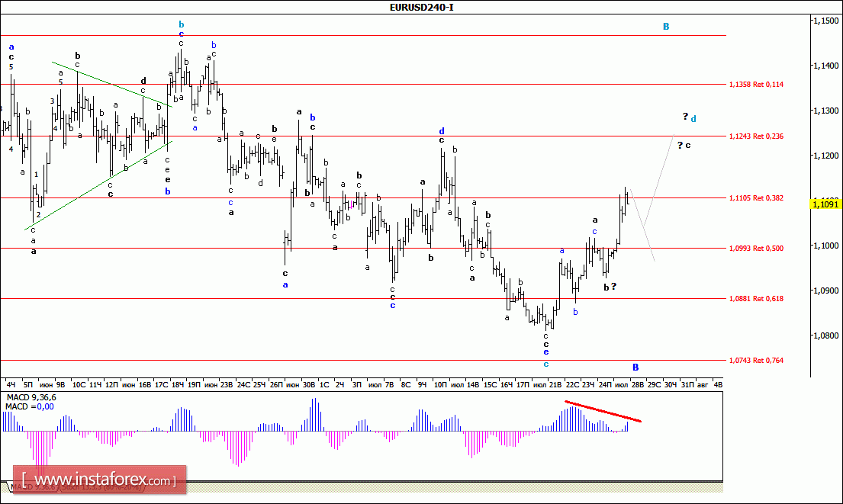Select the blue B wave label at top
Viewport: 843px width, 504px height.
point(666,27)
